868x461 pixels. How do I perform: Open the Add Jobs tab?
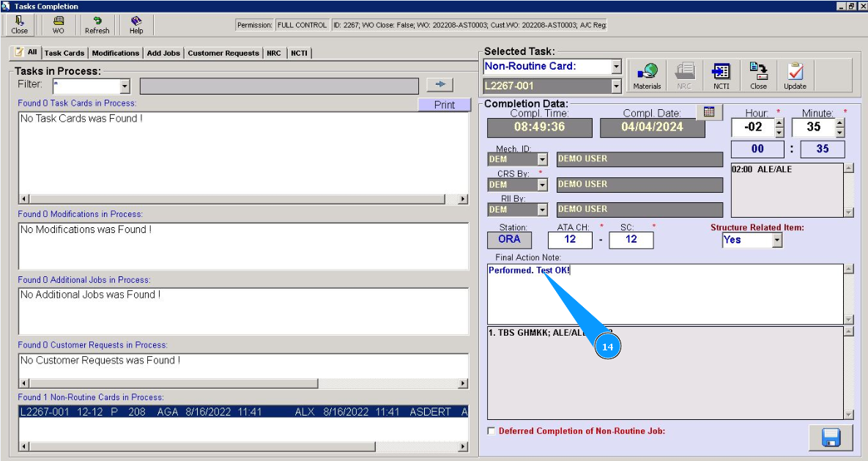click(x=163, y=54)
